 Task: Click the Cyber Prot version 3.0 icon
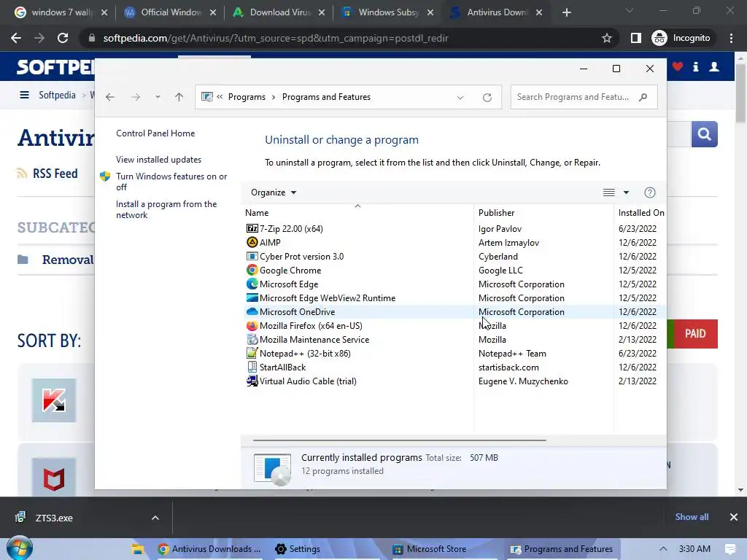pos(252,256)
